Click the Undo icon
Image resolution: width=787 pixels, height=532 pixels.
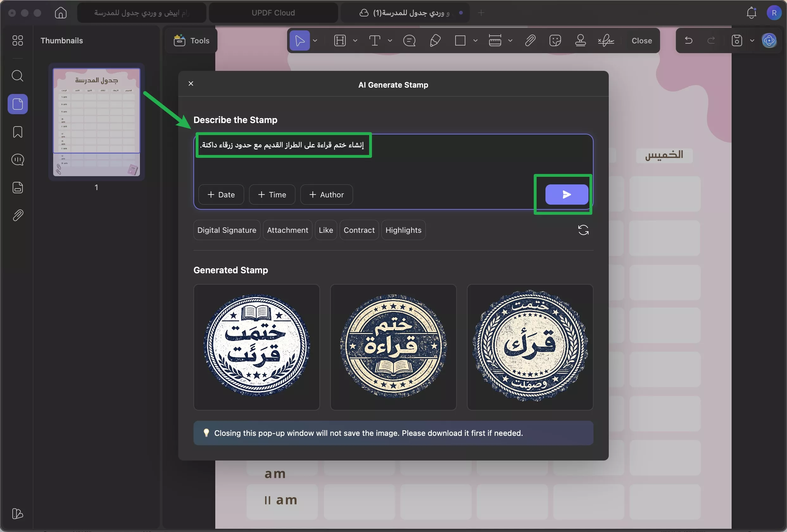click(689, 40)
